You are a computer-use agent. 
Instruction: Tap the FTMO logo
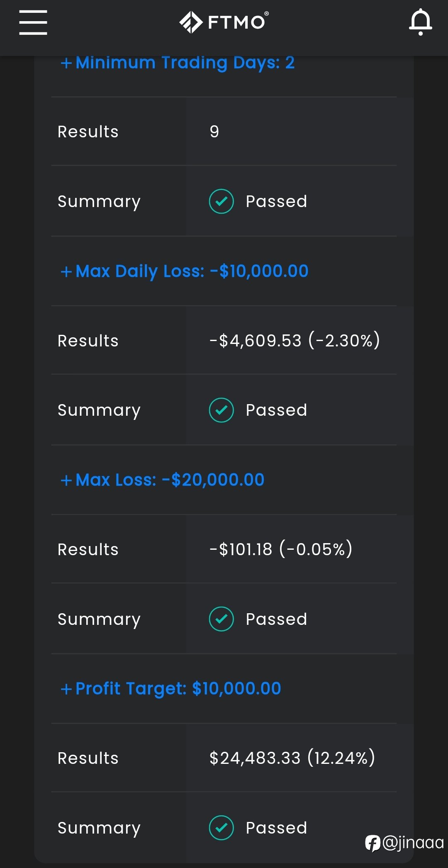(x=224, y=22)
